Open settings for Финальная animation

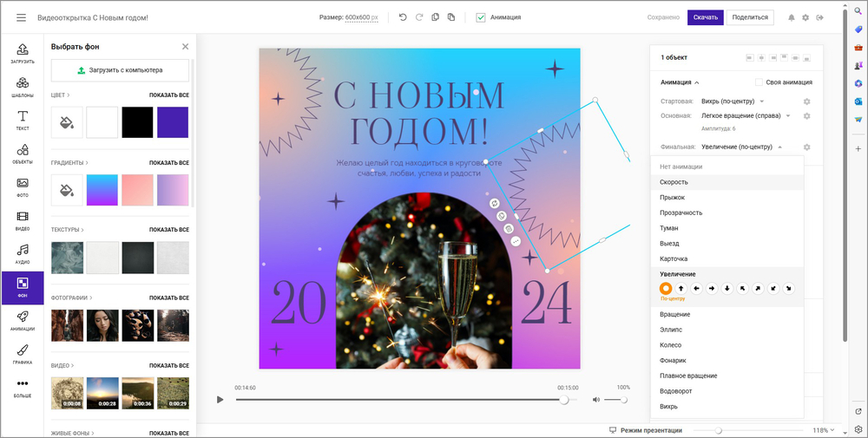[x=806, y=147]
